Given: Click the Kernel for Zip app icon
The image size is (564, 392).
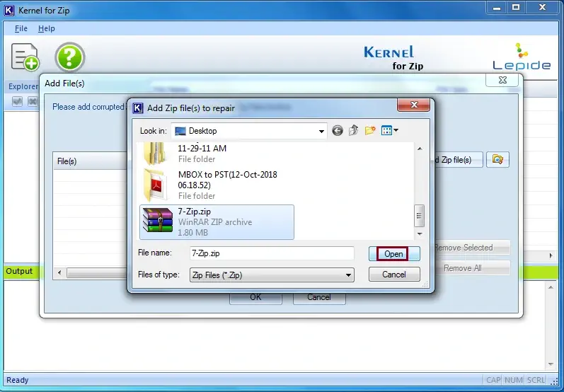Looking at the screenshot, I should [x=9, y=10].
